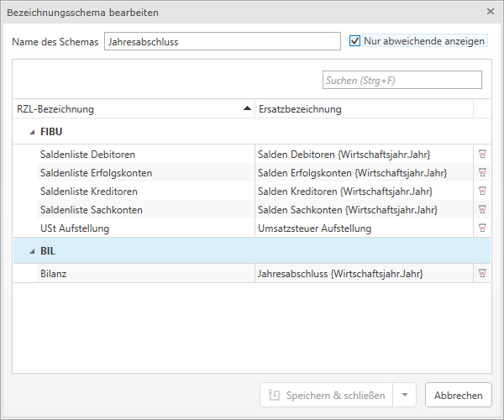Close the Bezeichnungsschema bearbeiten dialog
This screenshot has width=504, height=420.
pyautogui.click(x=490, y=12)
